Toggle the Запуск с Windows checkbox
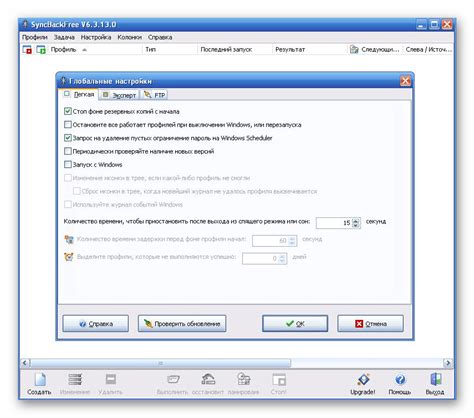This screenshot has height=418, width=474. point(68,164)
